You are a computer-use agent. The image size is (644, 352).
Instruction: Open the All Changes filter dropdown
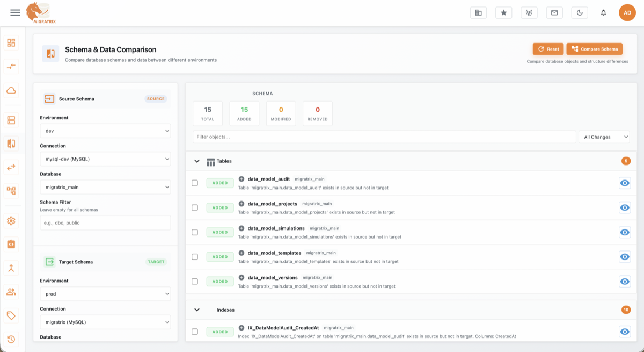tap(604, 137)
